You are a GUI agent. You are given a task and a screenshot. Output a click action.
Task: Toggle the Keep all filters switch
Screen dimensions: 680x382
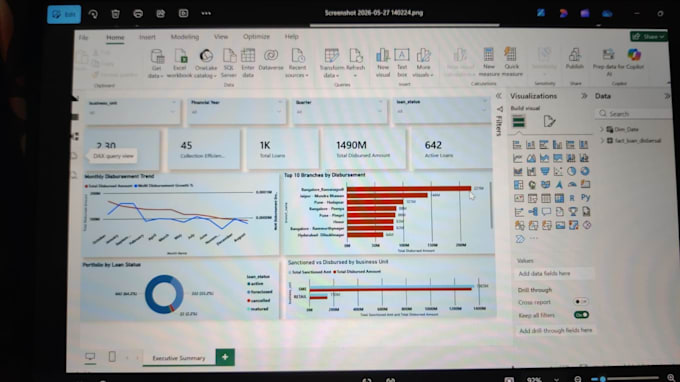[x=581, y=315]
